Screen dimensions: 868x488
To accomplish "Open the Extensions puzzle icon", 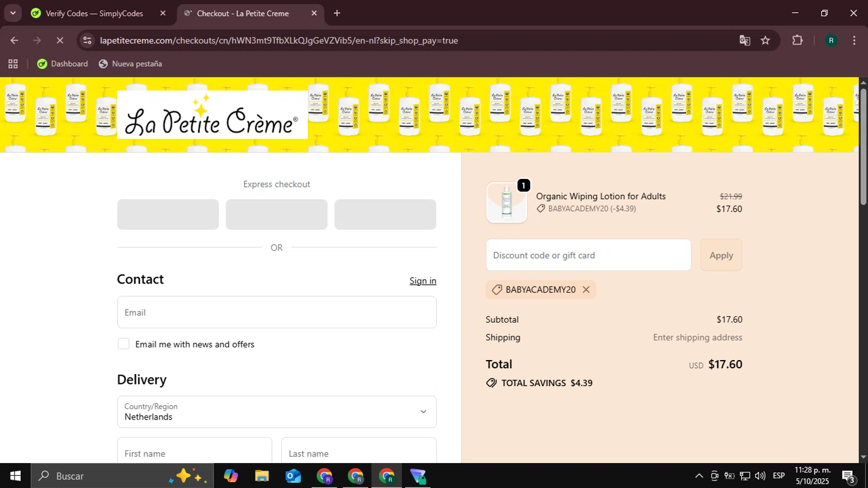I will coord(797,41).
